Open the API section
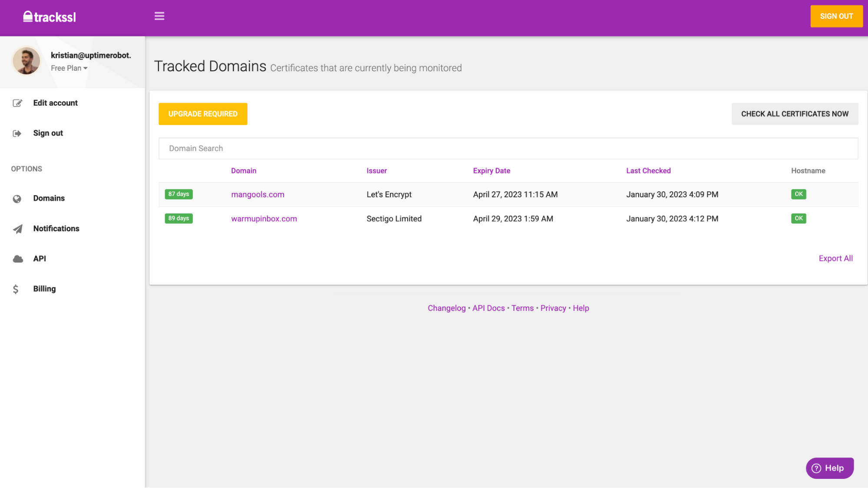Viewport: 868px width, 488px height. point(40,259)
